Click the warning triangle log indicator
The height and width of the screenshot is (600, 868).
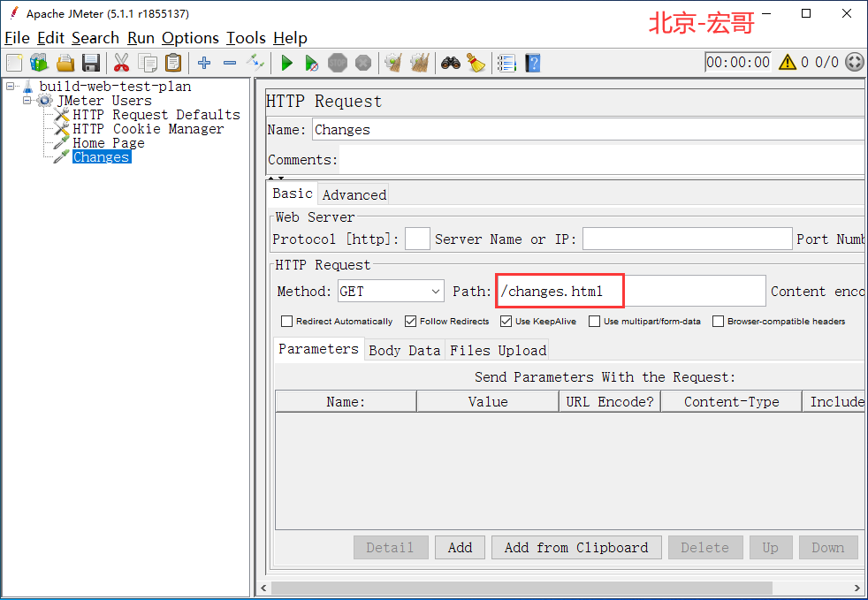[x=788, y=62]
